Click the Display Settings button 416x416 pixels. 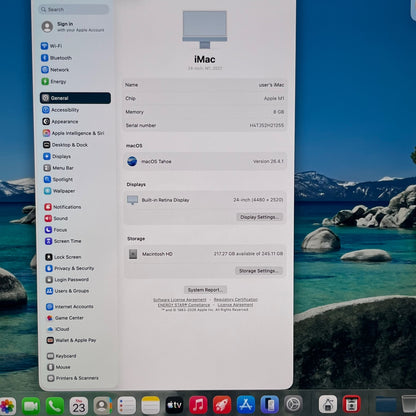coord(260,217)
